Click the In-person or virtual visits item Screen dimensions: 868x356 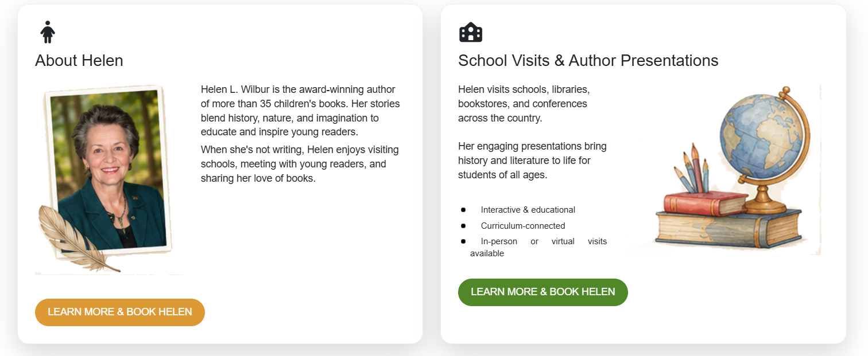pyautogui.click(x=538, y=248)
